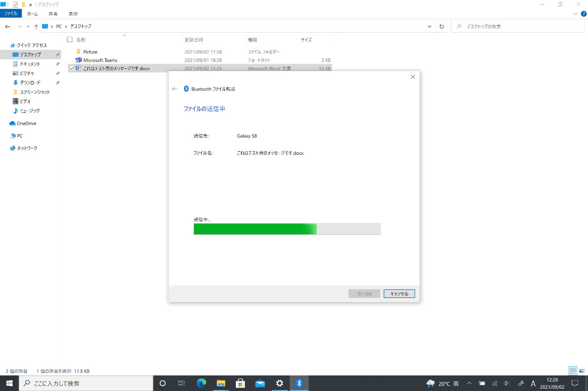Sort by the サイズ column header
Image resolution: width=588 pixels, height=391 pixels.
316,40
